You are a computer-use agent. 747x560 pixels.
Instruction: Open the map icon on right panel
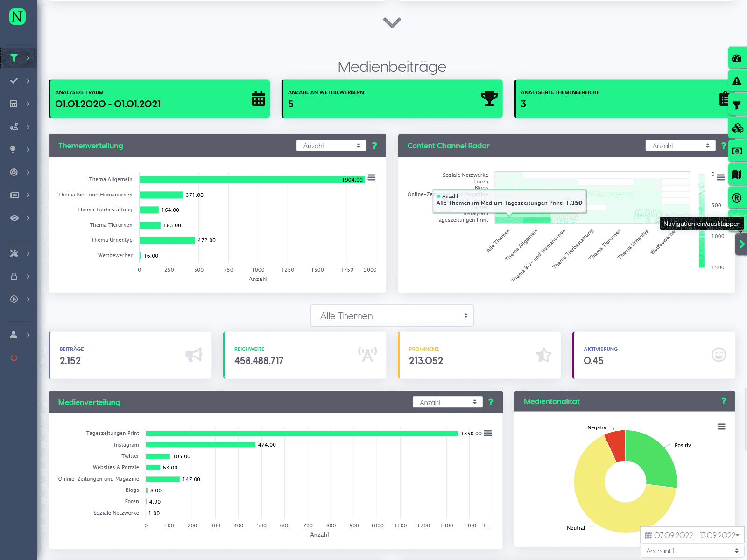coord(737,175)
